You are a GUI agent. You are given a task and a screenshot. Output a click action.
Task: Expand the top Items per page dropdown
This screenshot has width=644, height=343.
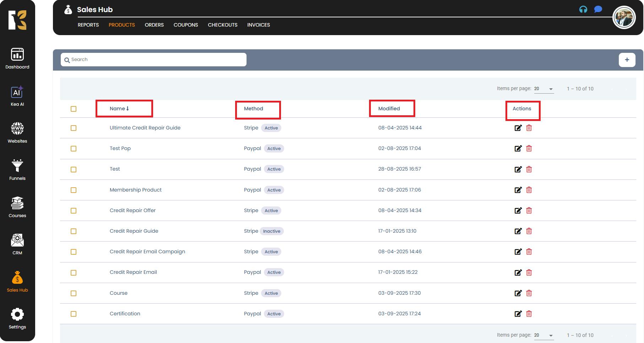[x=543, y=89]
